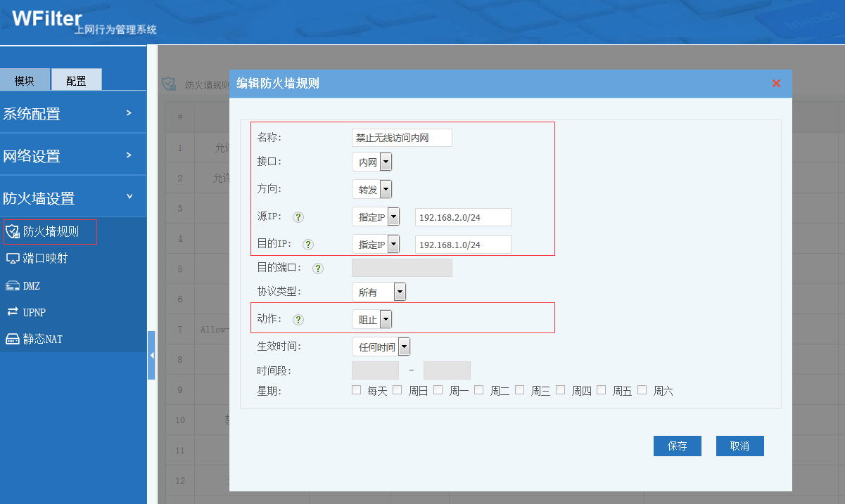Click the 名称 text input field
Viewport: 845px width, 504px height.
(402, 138)
